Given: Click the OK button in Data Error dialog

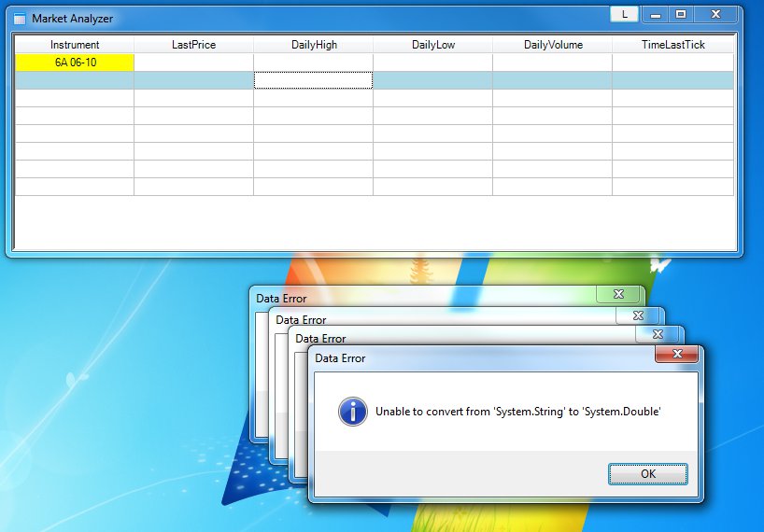Looking at the screenshot, I should pos(647,473).
